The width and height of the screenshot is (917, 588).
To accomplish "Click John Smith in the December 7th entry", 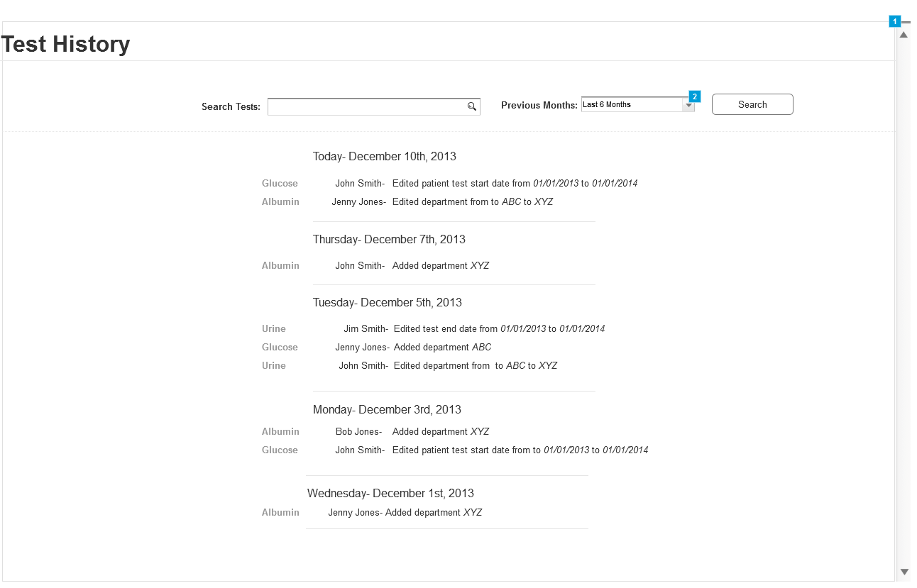I will pos(361,265).
